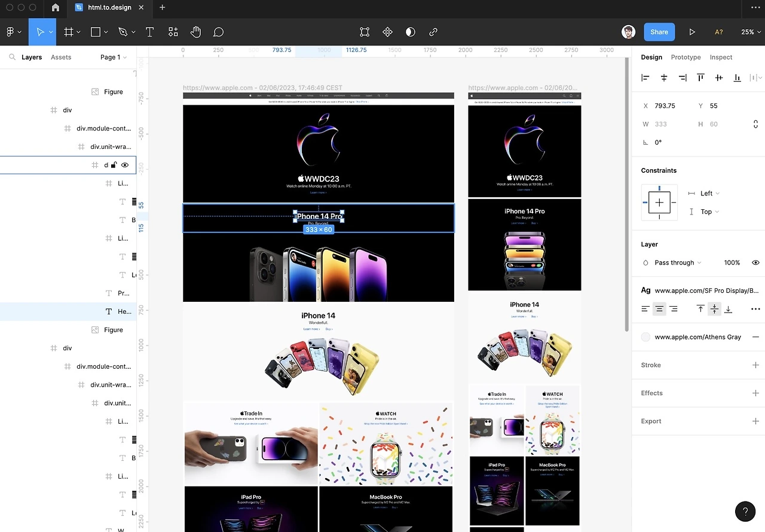Open the help question mark button
Image resolution: width=765 pixels, height=532 pixels.
pyautogui.click(x=745, y=512)
